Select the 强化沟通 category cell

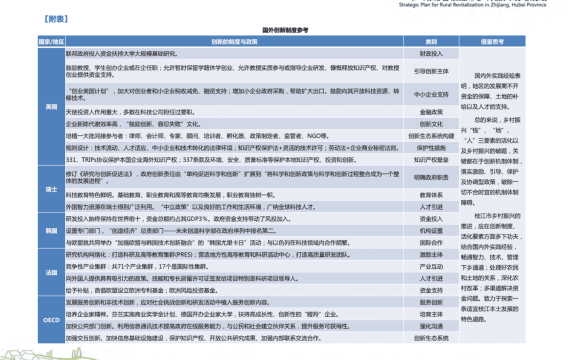pyautogui.click(x=431, y=326)
